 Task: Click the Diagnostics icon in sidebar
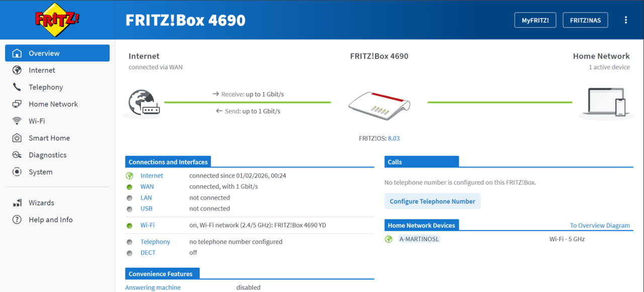pyautogui.click(x=17, y=155)
